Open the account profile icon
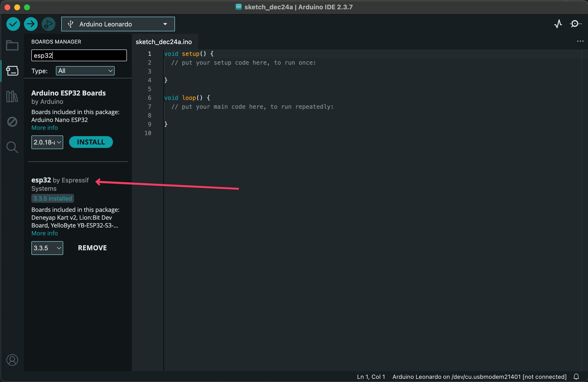Image resolution: width=588 pixels, height=382 pixels. tap(12, 360)
